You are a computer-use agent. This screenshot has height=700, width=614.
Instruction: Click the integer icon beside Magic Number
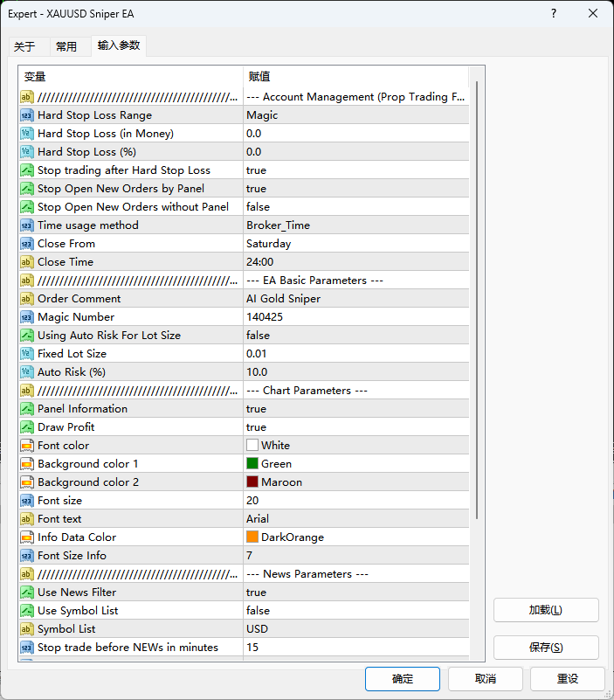point(27,317)
